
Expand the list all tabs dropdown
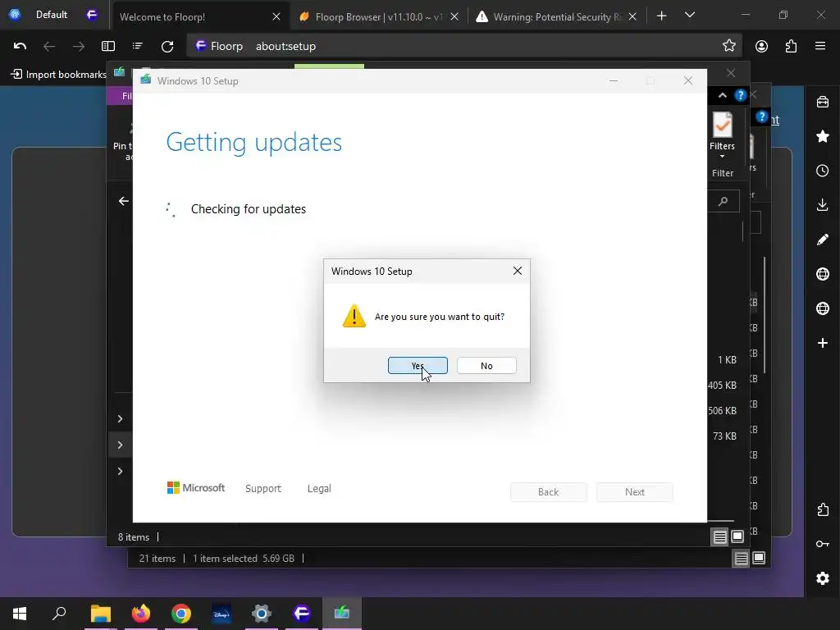[689, 15]
